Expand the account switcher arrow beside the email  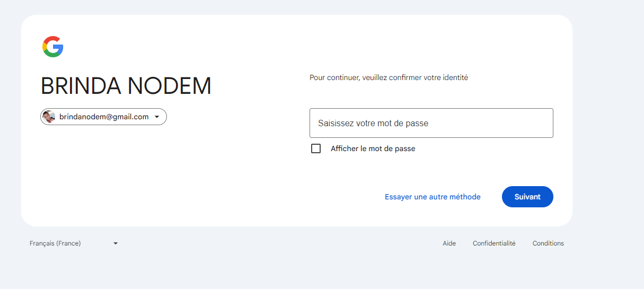click(157, 117)
